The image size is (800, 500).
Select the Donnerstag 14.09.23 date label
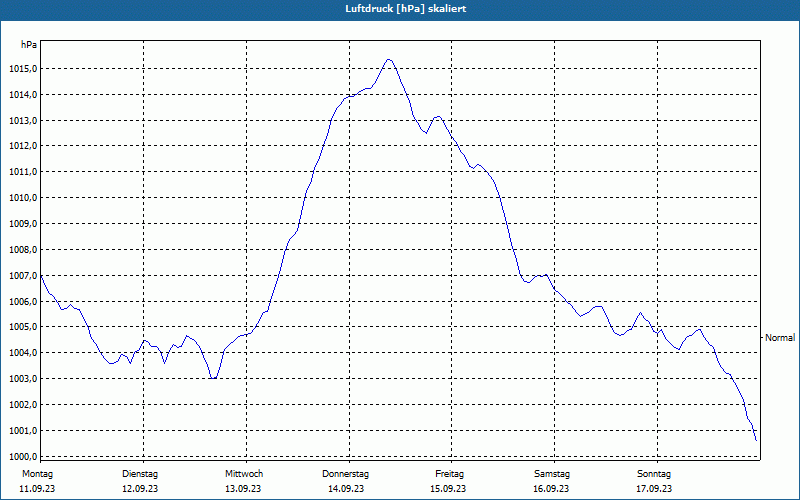(x=345, y=481)
